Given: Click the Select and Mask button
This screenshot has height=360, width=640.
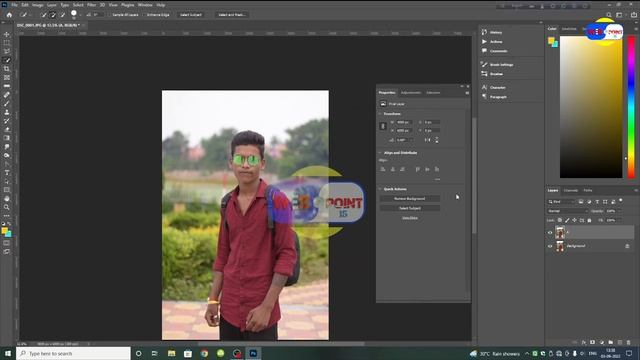Looking at the screenshot, I should pos(231,15).
